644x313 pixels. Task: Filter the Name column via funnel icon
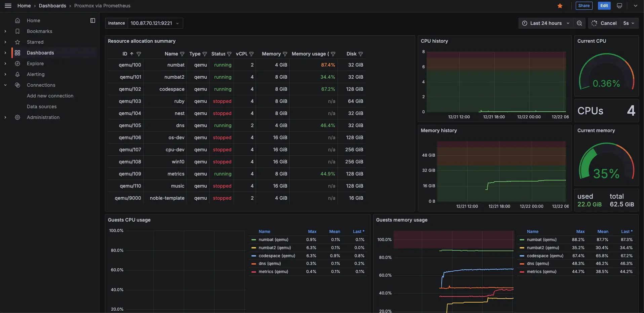(x=182, y=54)
